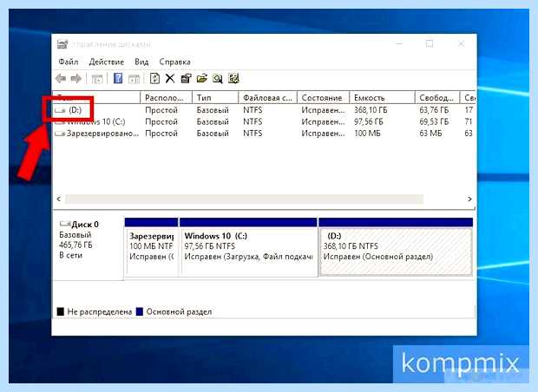Click the 97,56 ГБ capacity cell

369,121
